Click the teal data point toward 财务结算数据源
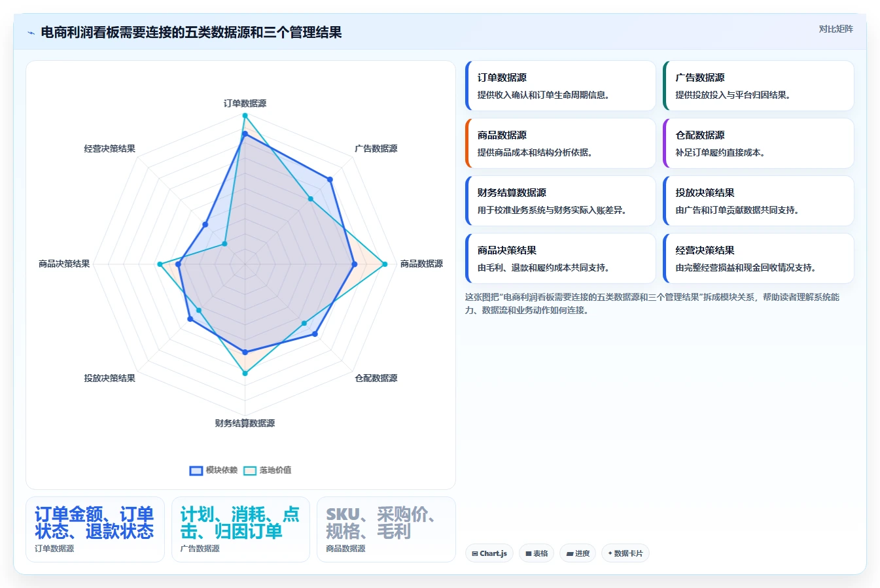This screenshot has height=588, width=880. click(245, 373)
